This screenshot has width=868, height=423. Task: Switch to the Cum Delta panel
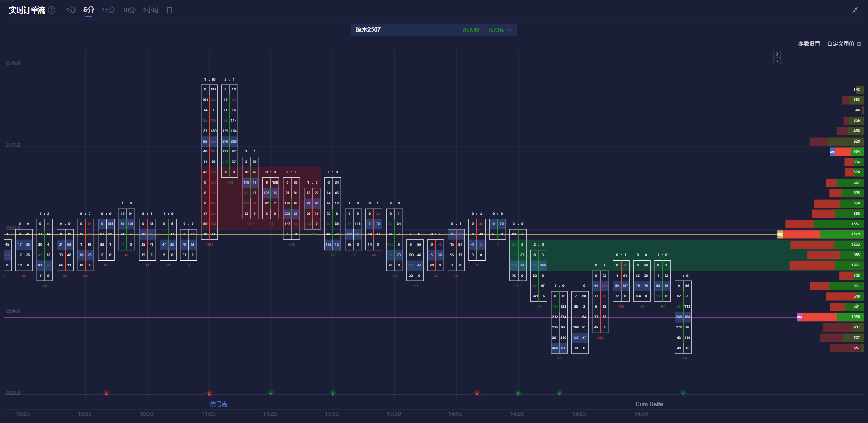point(649,404)
